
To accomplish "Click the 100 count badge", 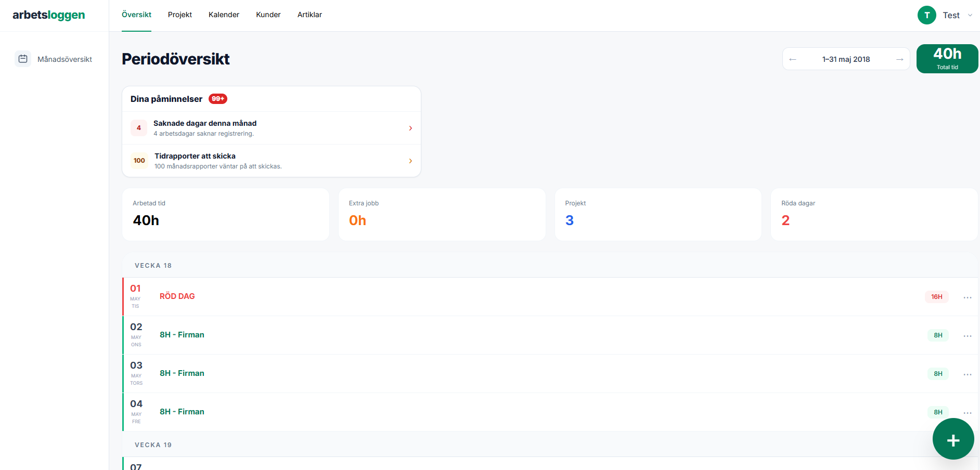I will [x=139, y=161].
